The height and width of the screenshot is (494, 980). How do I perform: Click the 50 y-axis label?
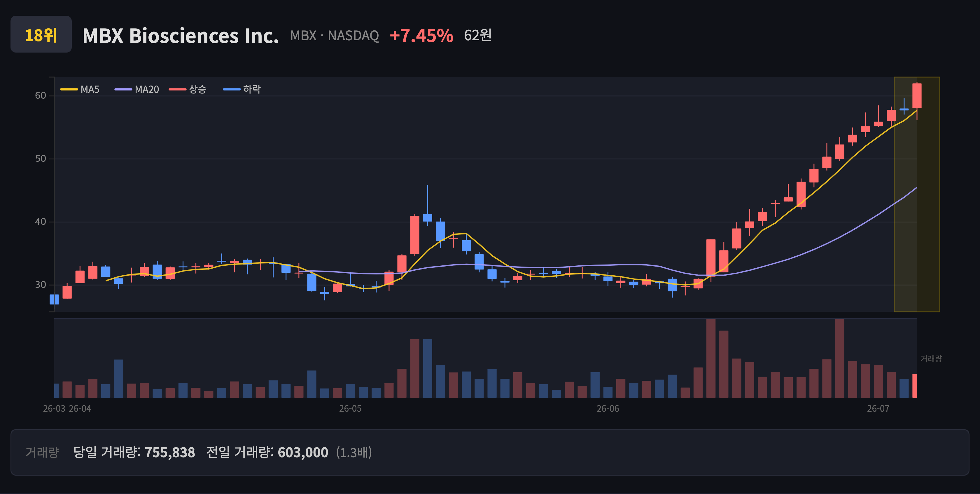[40, 159]
